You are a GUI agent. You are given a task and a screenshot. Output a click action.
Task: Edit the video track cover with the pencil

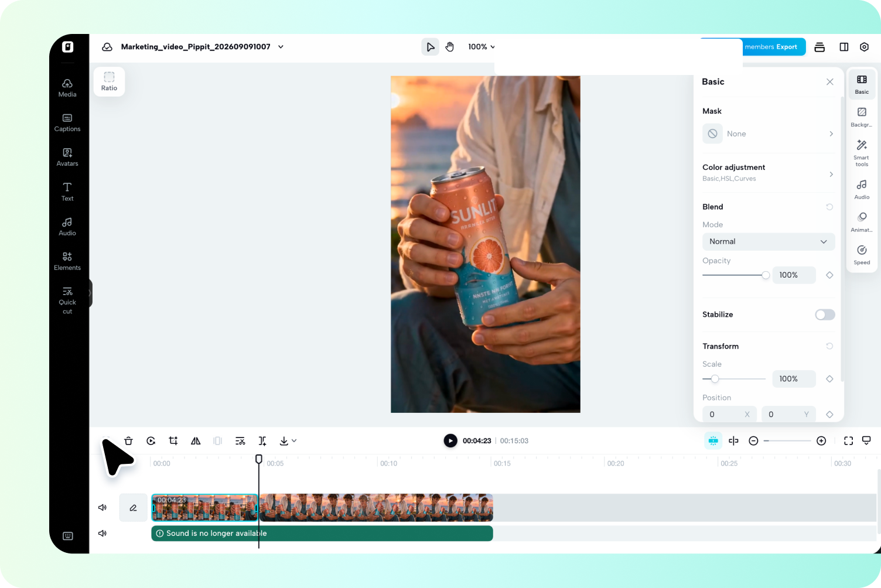point(134,508)
